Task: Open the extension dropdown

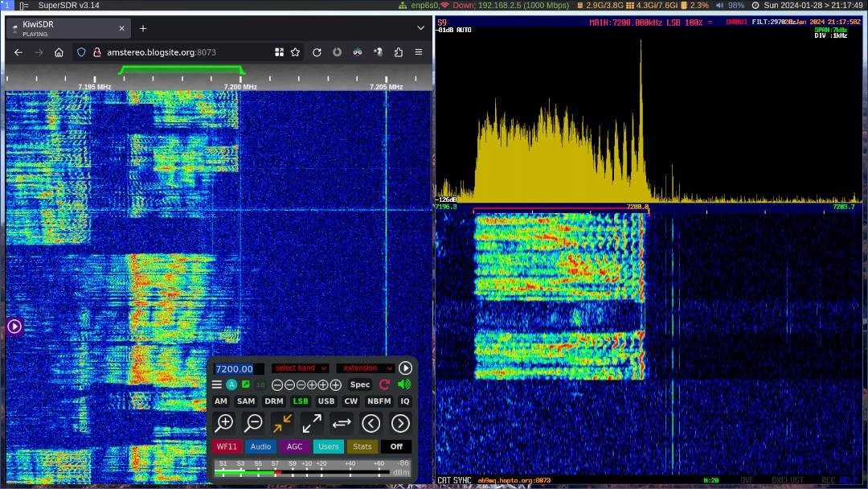Action: coord(364,368)
